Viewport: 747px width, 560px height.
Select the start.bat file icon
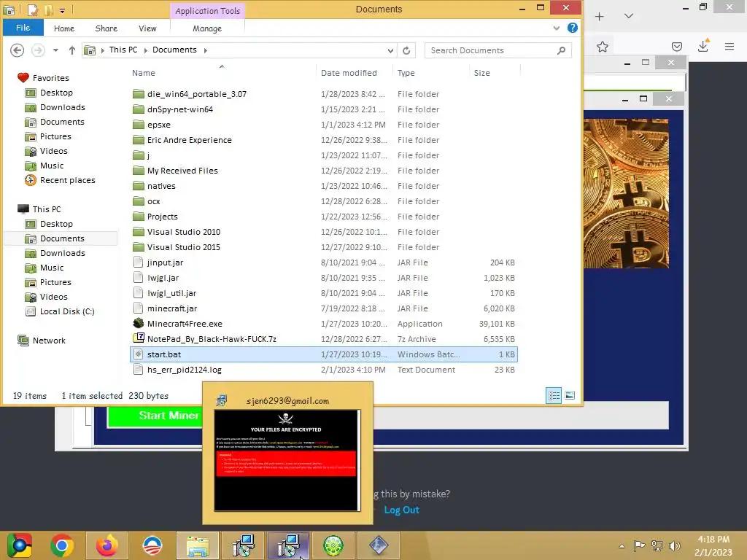(x=138, y=354)
